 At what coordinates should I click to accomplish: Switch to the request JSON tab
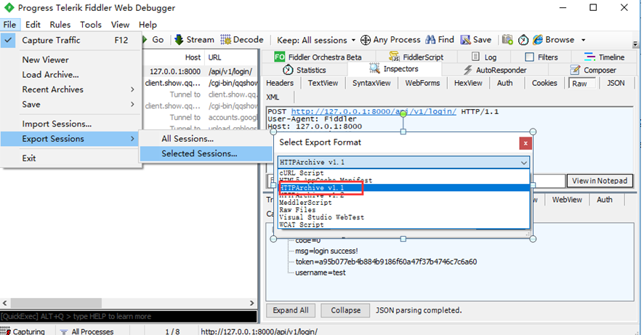pos(616,83)
